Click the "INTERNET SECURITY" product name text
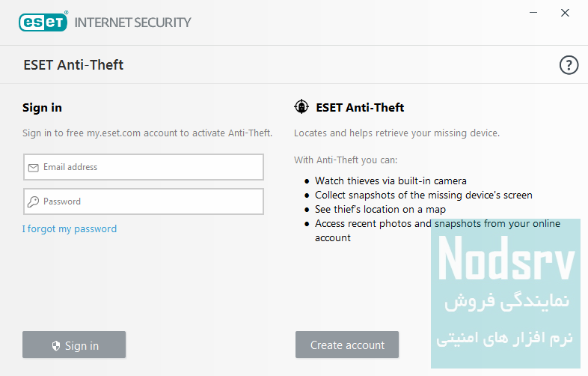 pos(132,22)
